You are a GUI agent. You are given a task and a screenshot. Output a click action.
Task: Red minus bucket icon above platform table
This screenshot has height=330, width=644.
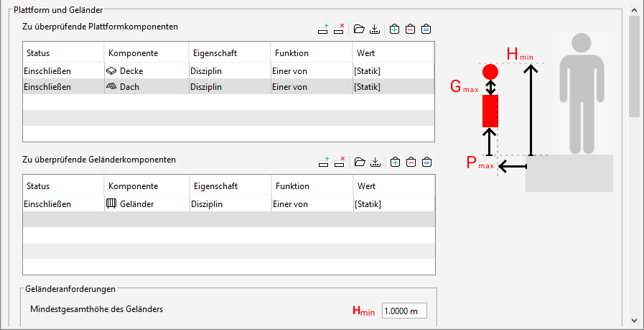pyautogui.click(x=410, y=29)
